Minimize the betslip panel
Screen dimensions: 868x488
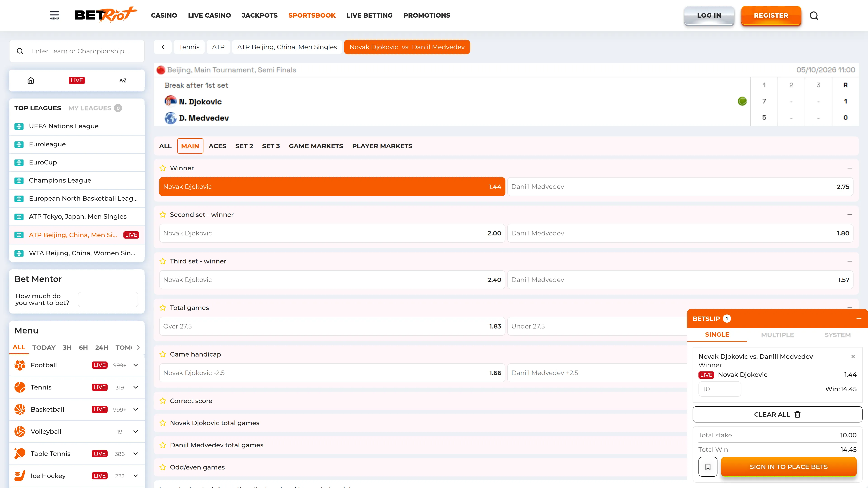tap(859, 319)
